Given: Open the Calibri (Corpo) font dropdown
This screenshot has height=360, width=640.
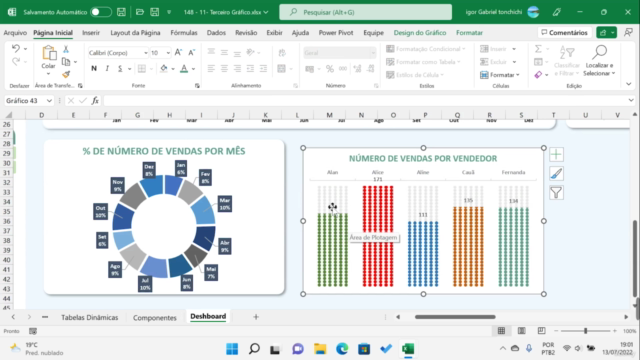Looking at the screenshot, I should 145,53.
